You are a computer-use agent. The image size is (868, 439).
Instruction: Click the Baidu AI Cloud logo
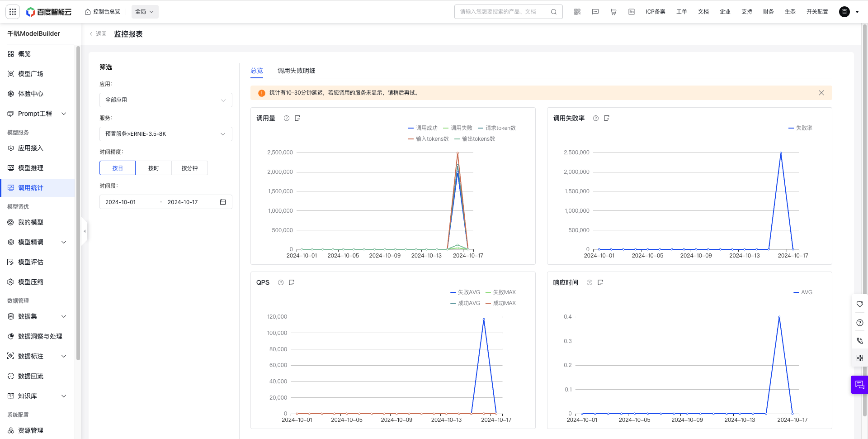[49, 12]
